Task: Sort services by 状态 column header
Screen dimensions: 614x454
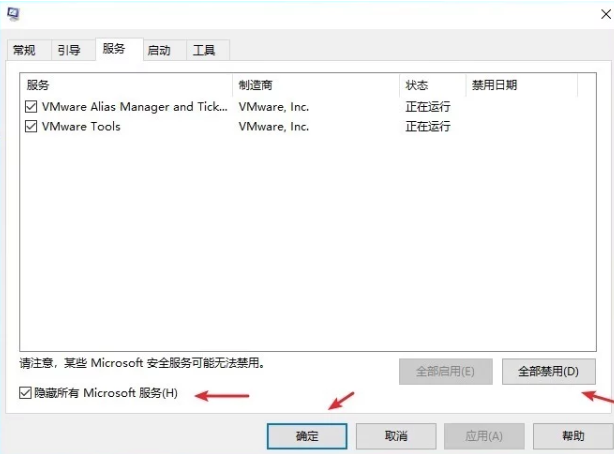Action: [x=432, y=85]
